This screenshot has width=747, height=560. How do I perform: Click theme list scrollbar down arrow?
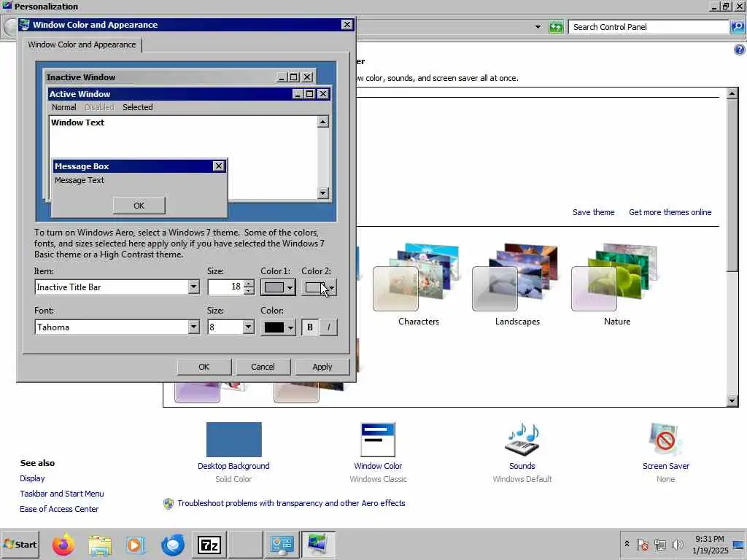732,400
